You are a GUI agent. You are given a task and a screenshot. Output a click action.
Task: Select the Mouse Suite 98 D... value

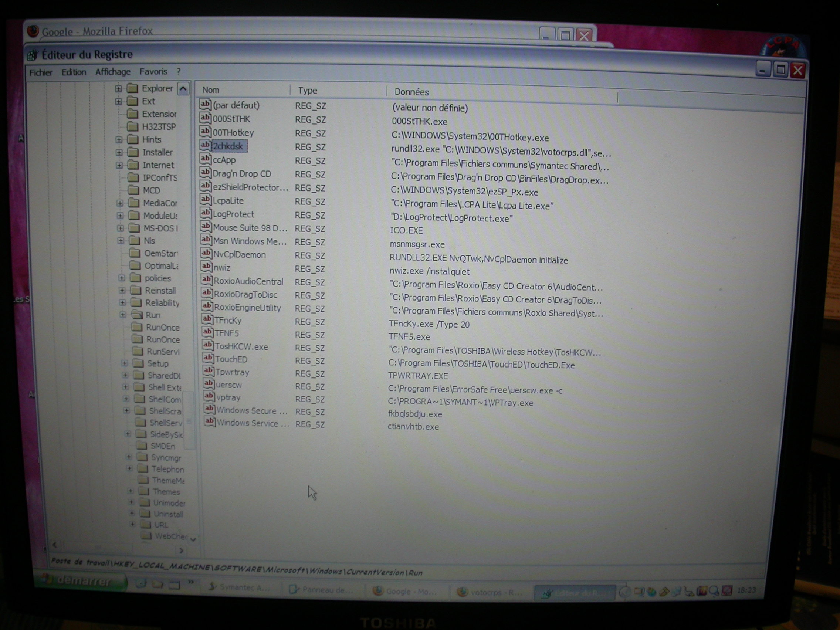(250, 228)
